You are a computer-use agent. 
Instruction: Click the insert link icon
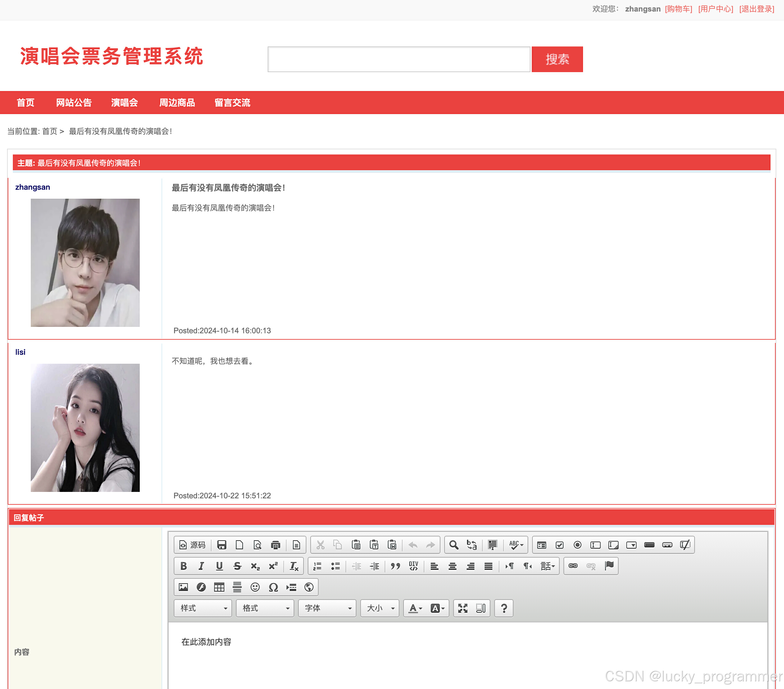(x=573, y=566)
